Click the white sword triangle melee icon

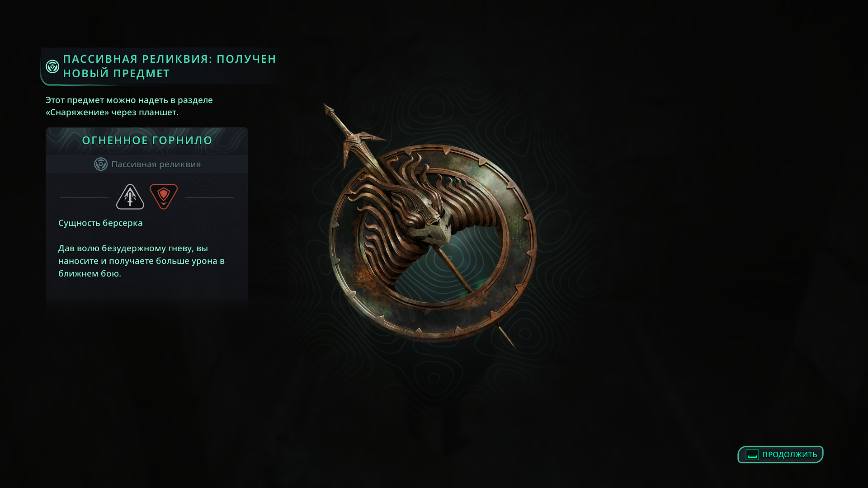coord(130,197)
